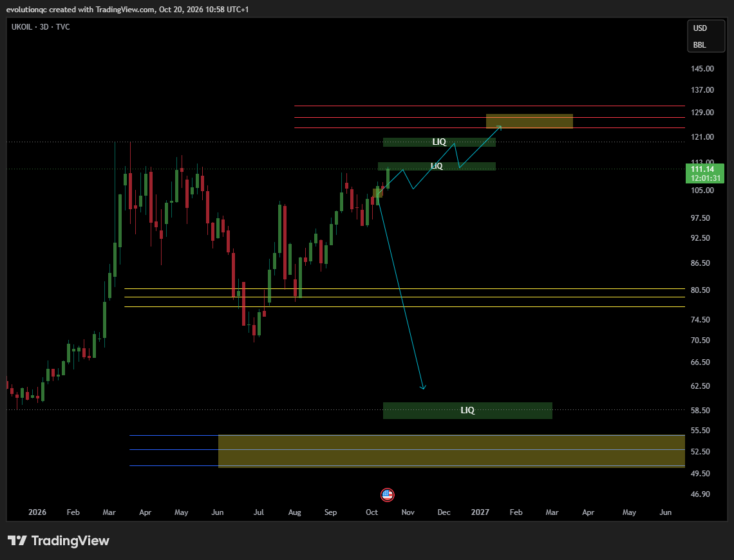
Task: Click the Nov label on time axis
Action: pyautogui.click(x=408, y=512)
